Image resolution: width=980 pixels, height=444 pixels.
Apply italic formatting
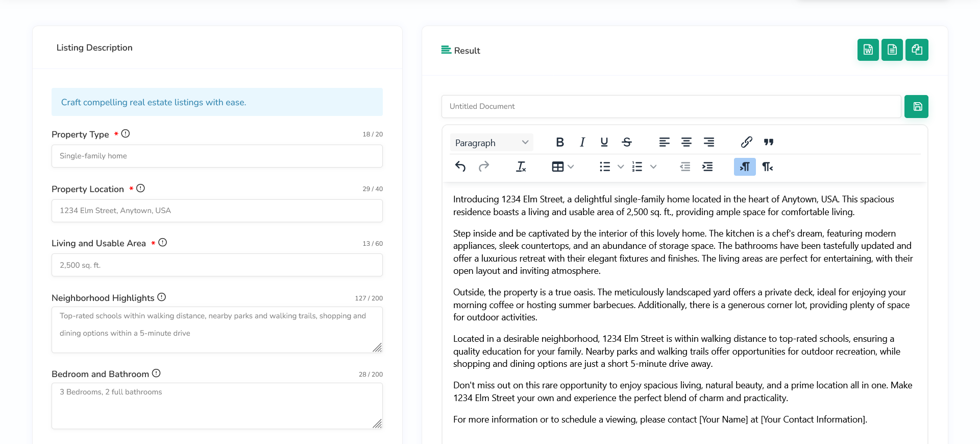tap(582, 143)
